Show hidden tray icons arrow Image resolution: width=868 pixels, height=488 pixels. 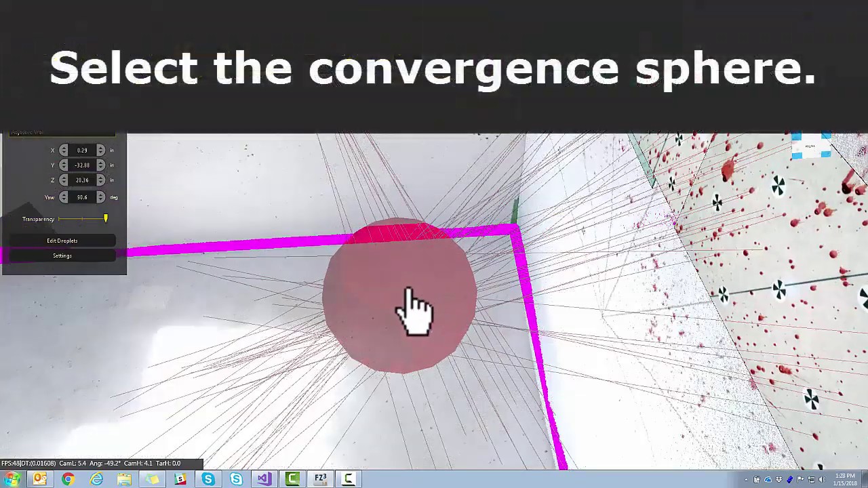pyautogui.click(x=747, y=480)
